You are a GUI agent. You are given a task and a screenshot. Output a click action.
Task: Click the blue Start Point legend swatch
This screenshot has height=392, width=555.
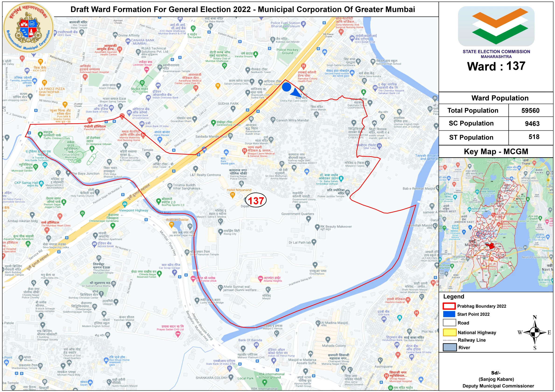pyautogui.click(x=449, y=314)
